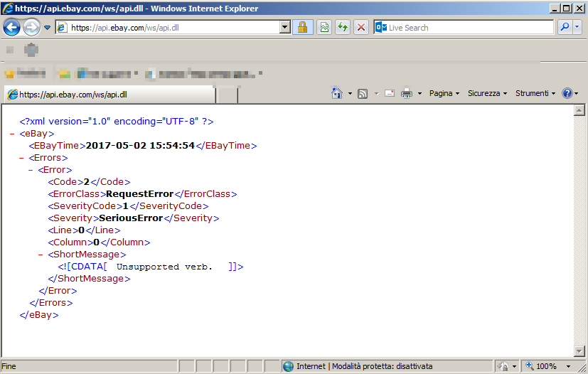Click the Internet zone globe icon

(288, 366)
